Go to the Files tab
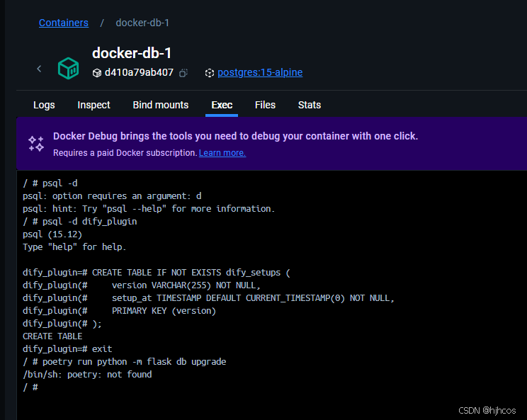 pyautogui.click(x=265, y=105)
